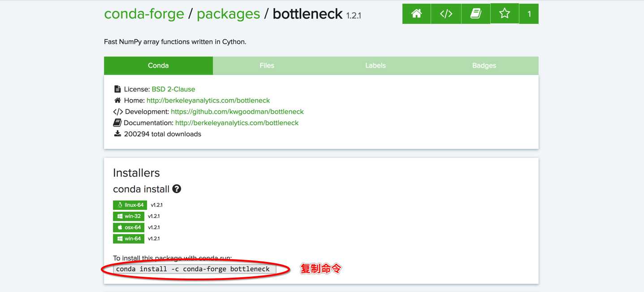Star the bottleneck package
The width and height of the screenshot is (644, 292).
[x=505, y=13]
